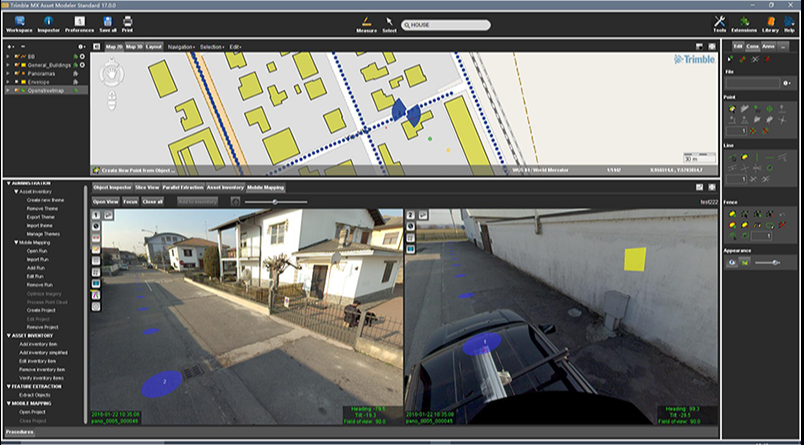Image resolution: width=804 pixels, height=445 pixels.
Task: Toggle the Openstreetmap layer checkbox
Action: coord(17,90)
